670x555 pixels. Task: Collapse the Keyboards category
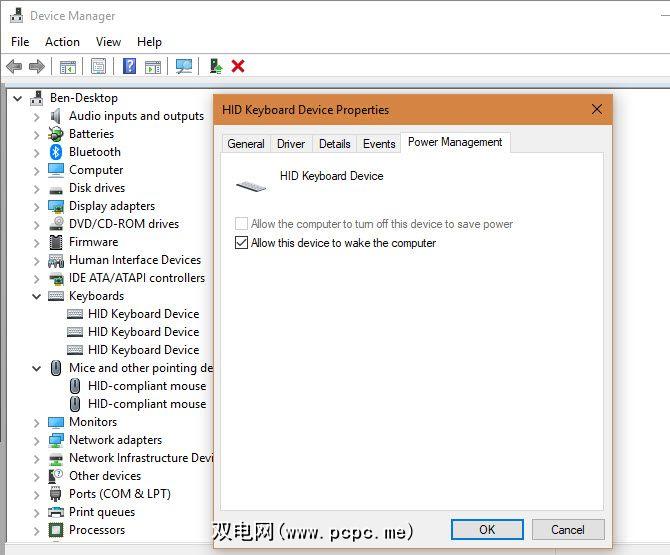pyautogui.click(x=37, y=296)
